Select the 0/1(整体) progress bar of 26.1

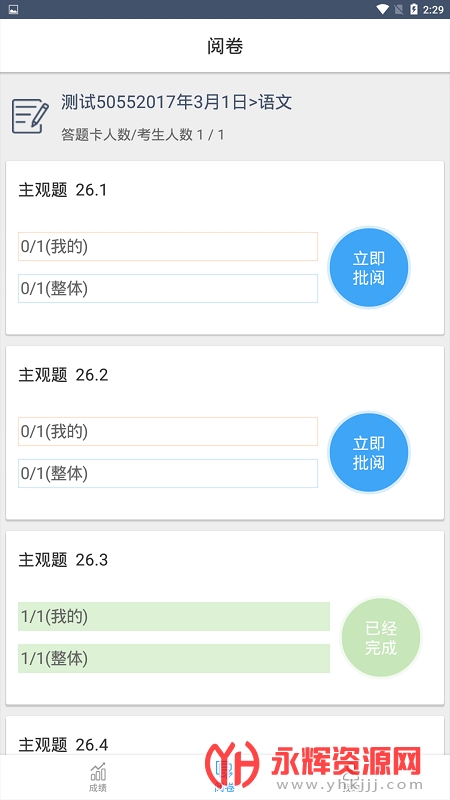pyautogui.click(x=168, y=288)
